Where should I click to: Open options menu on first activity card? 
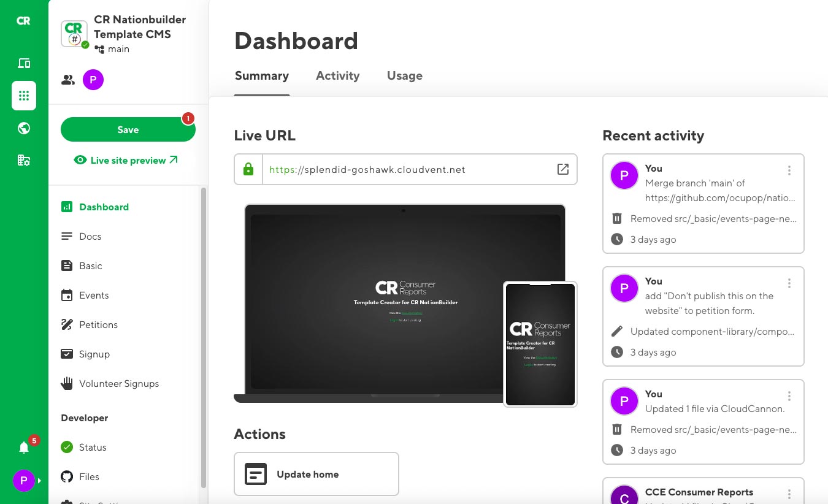pos(789,170)
